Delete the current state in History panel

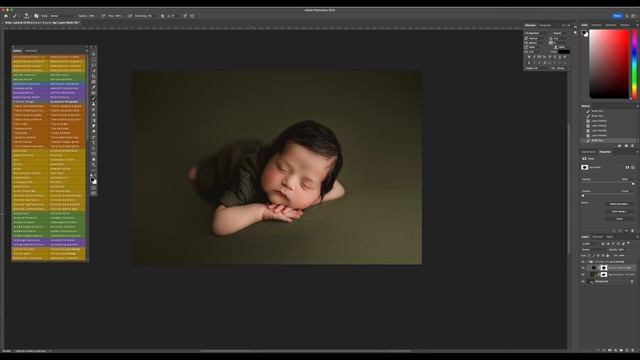[x=632, y=146]
